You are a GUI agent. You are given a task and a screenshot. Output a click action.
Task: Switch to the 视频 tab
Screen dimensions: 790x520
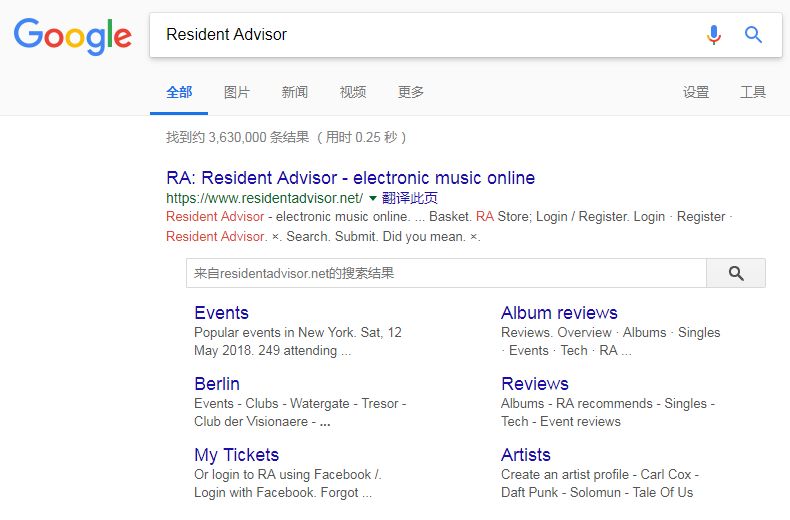(x=353, y=92)
